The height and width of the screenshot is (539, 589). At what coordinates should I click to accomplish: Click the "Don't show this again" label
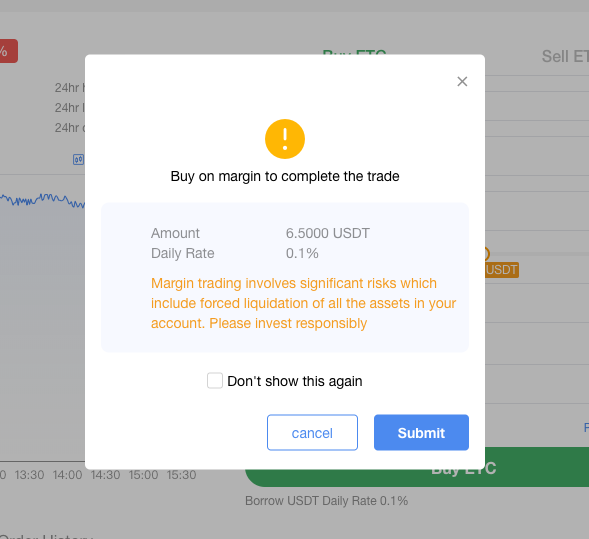294,381
